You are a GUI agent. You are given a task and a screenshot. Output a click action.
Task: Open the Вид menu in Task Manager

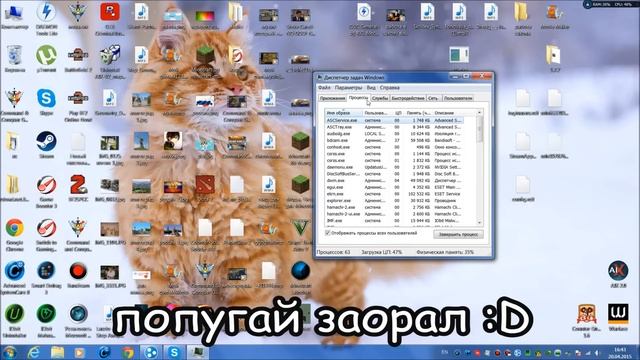tap(371, 88)
